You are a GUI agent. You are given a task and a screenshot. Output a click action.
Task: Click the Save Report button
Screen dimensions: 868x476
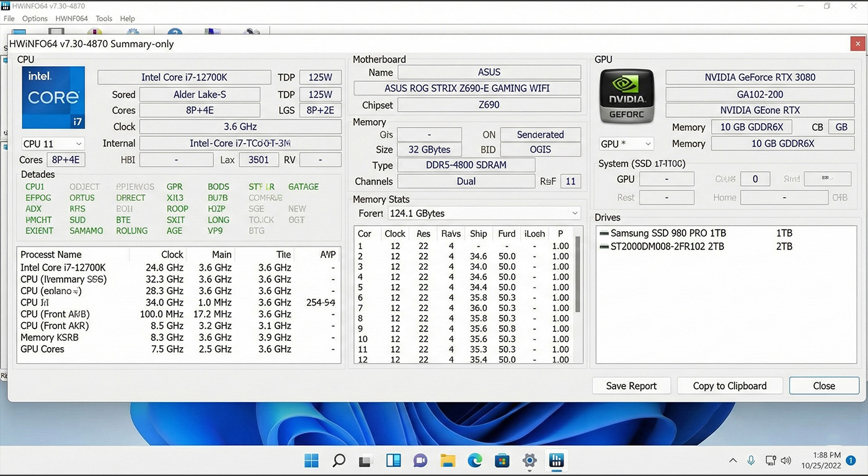(x=631, y=386)
